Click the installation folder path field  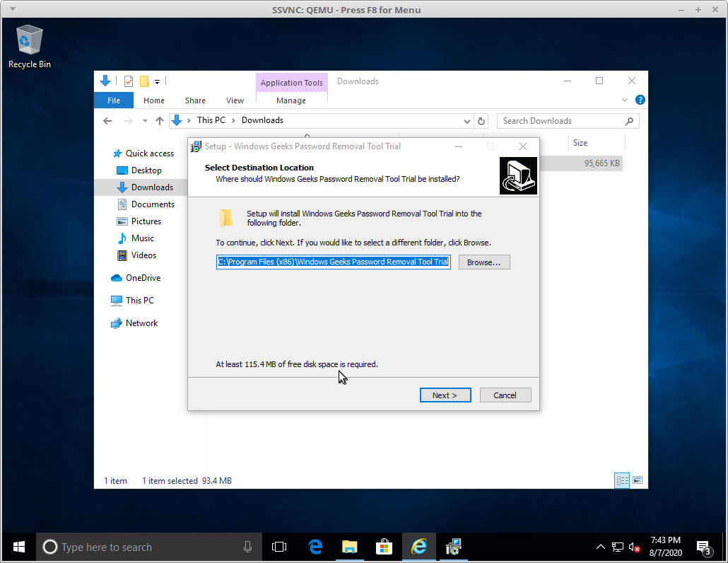334,262
